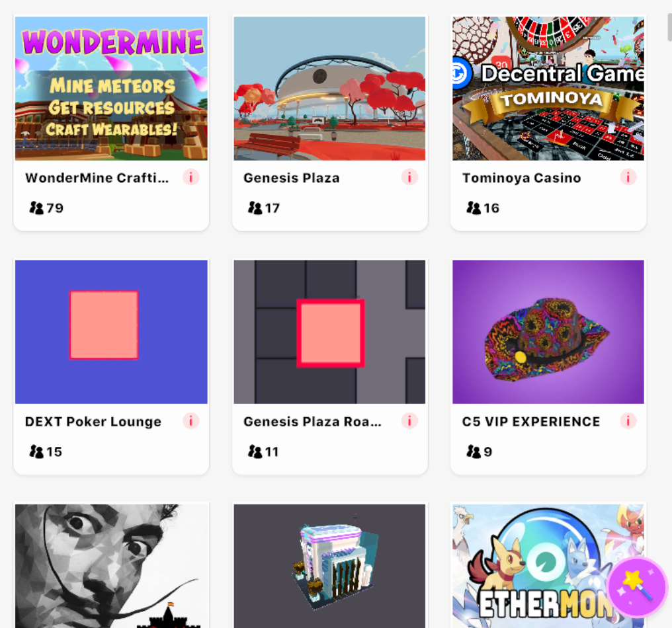This screenshot has height=628, width=672.
Task: Click the Tominoya Casino info icon
Action: coord(628,177)
